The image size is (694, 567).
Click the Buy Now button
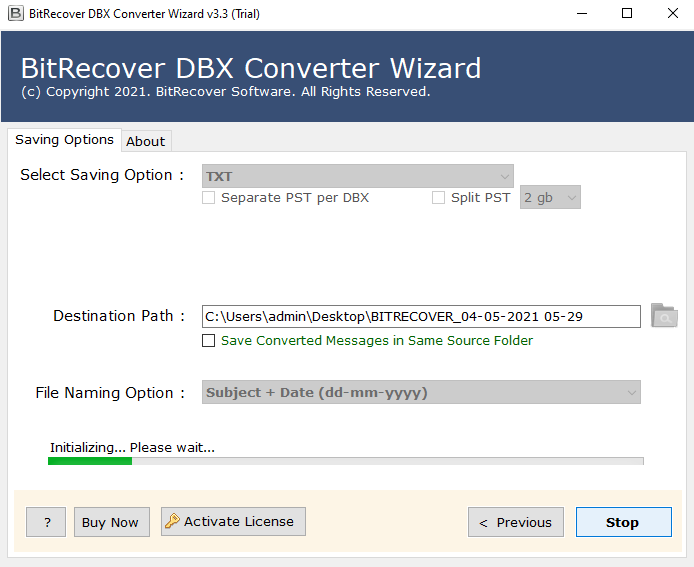click(112, 522)
